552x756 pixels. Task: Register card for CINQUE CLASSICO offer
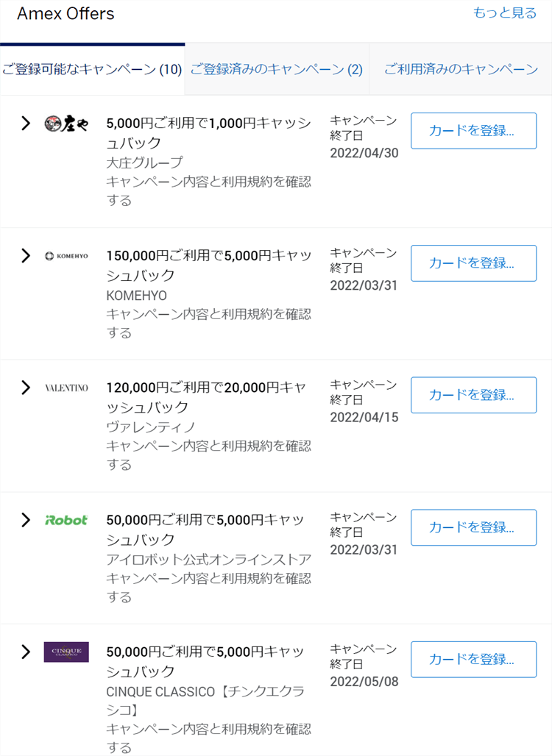tap(473, 659)
